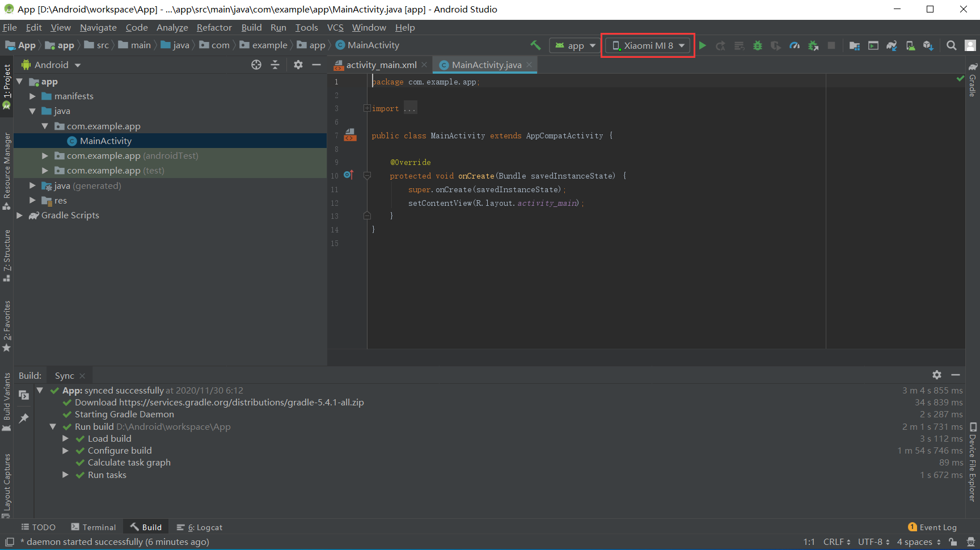Screen dimensions: 980x550
Task: Close the Sync tab in Build
Action: click(82, 375)
